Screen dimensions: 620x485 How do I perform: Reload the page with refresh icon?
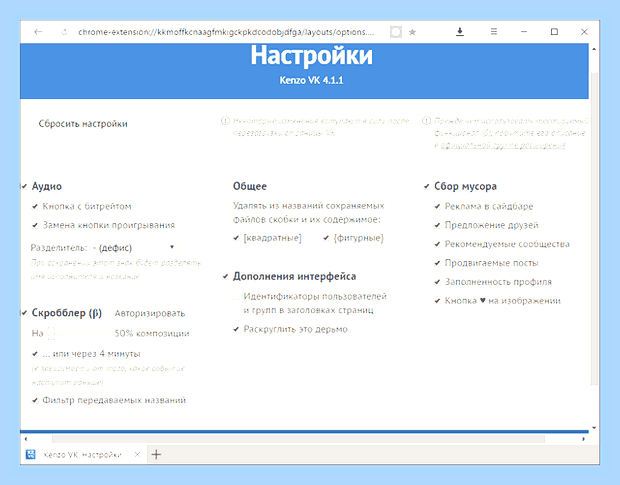(64, 32)
